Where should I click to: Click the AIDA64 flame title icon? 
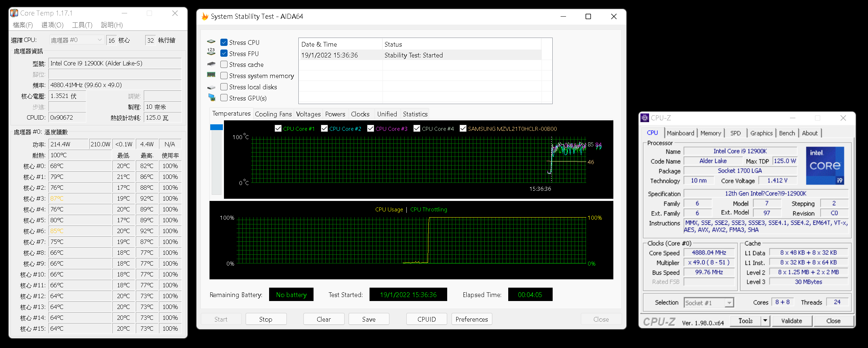(205, 16)
